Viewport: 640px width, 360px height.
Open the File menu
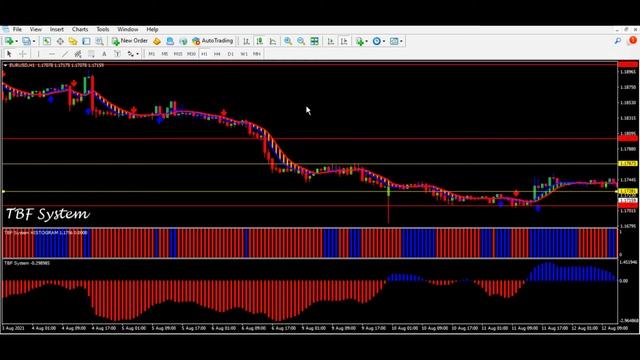coord(17,29)
